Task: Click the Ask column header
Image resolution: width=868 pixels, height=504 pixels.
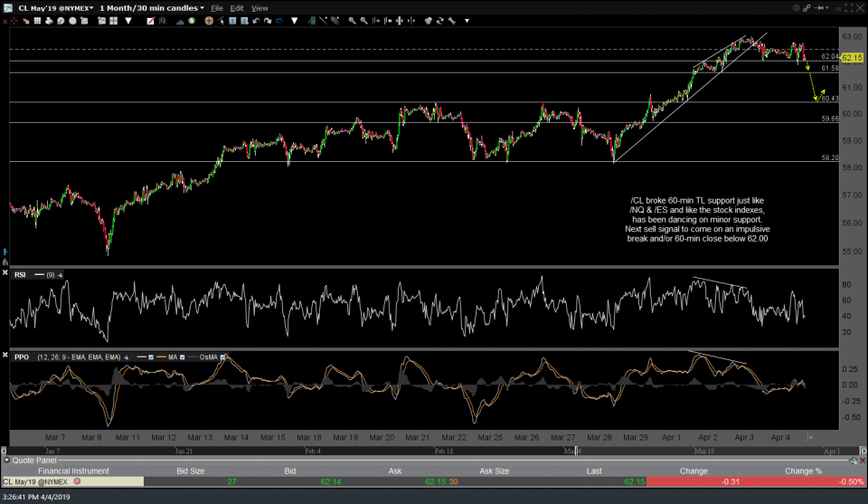Action: (395, 471)
